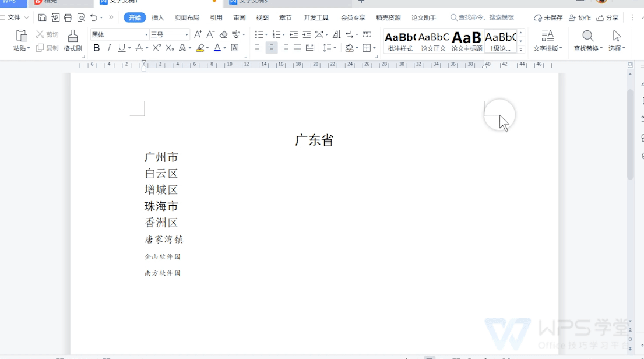Apply bold formatting with the B icon
Screen dimensions: 644x359
click(96, 48)
